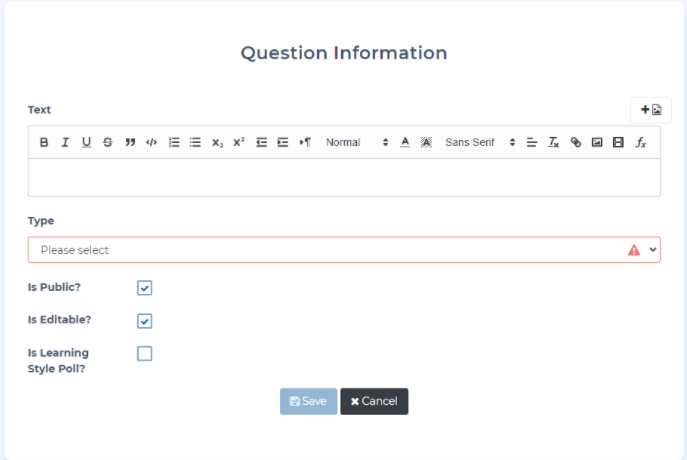Uncheck the Is Editable checkbox
This screenshot has width=687, height=460.
[x=145, y=321]
